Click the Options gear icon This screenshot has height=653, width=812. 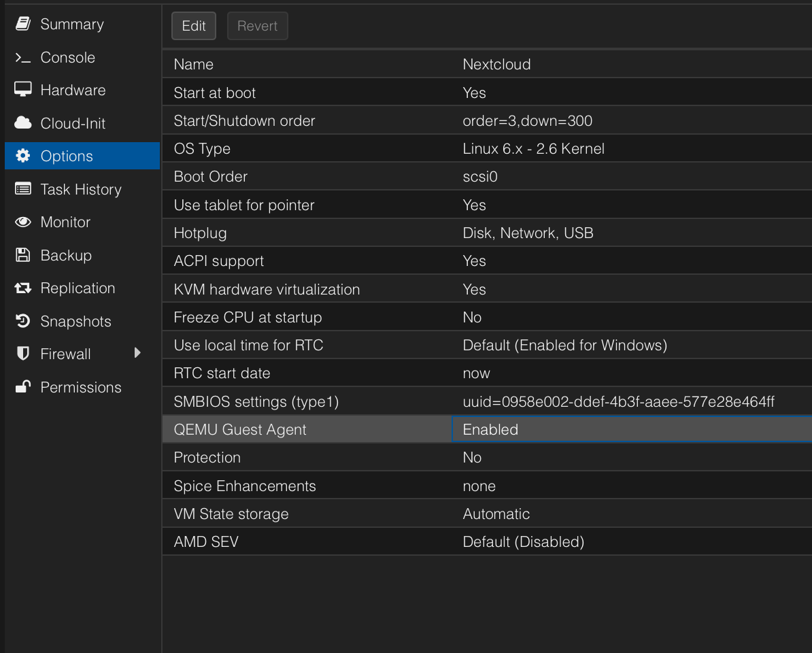(x=23, y=156)
